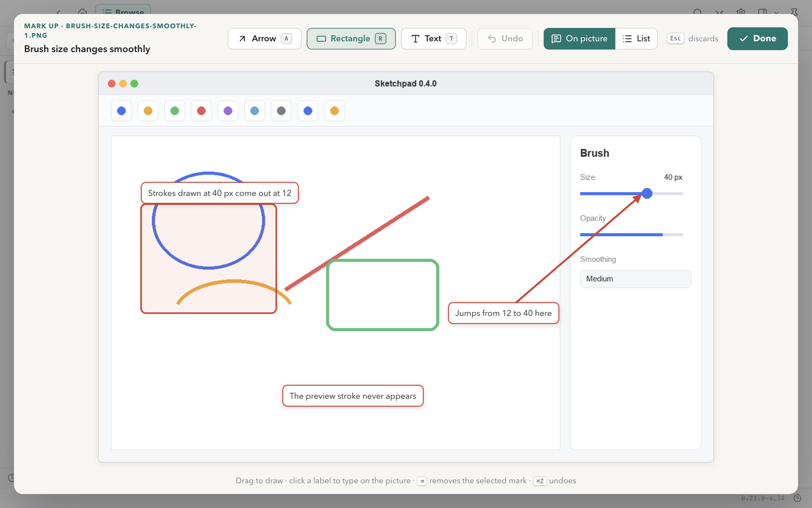Click the 'MARK UP · BRUSH-SIZE-CHANGES-SMOOTHLY-1.PNG' header text
Viewport: 812px width, 508px height.
coord(110,30)
